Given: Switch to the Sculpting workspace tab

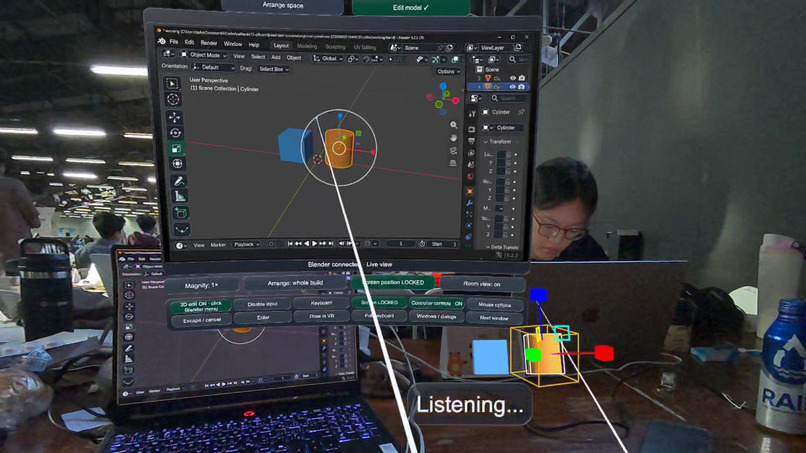Looking at the screenshot, I should [x=335, y=47].
